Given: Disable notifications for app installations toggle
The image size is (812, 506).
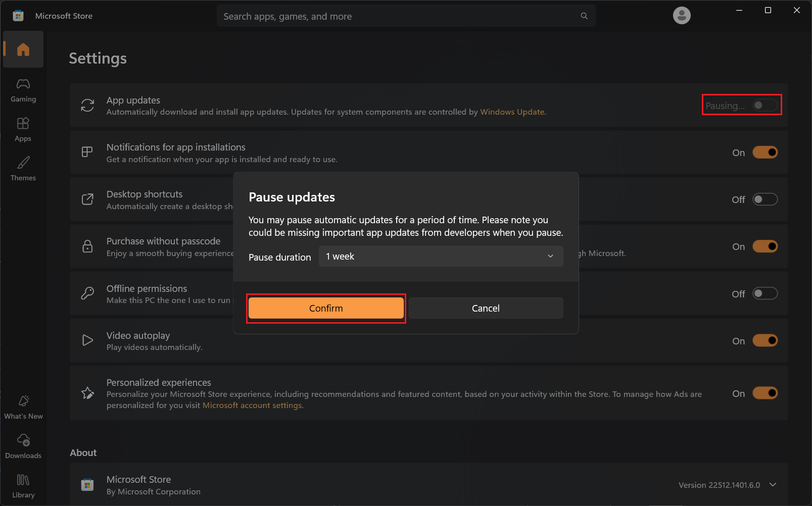Looking at the screenshot, I should pyautogui.click(x=765, y=153).
